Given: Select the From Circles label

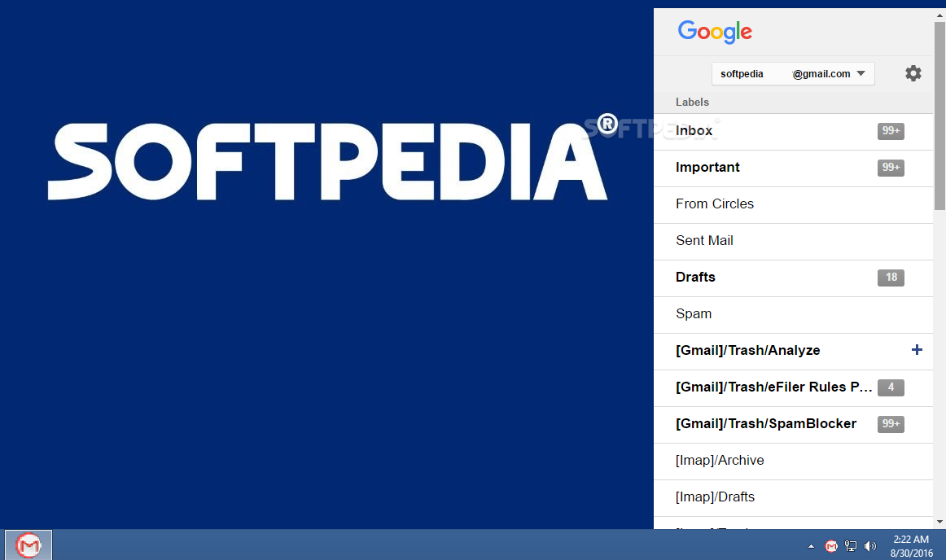Looking at the screenshot, I should click(x=794, y=205).
